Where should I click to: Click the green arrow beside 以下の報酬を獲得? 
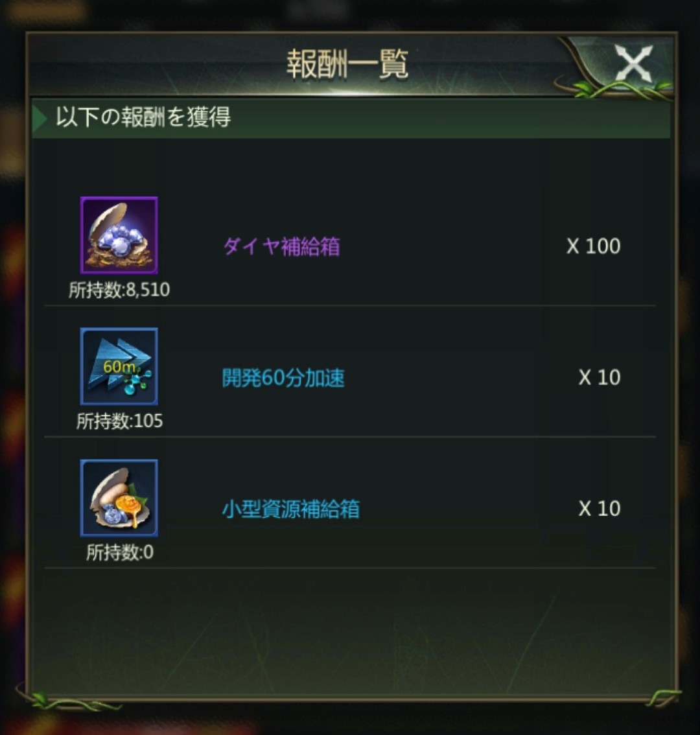(x=40, y=118)
